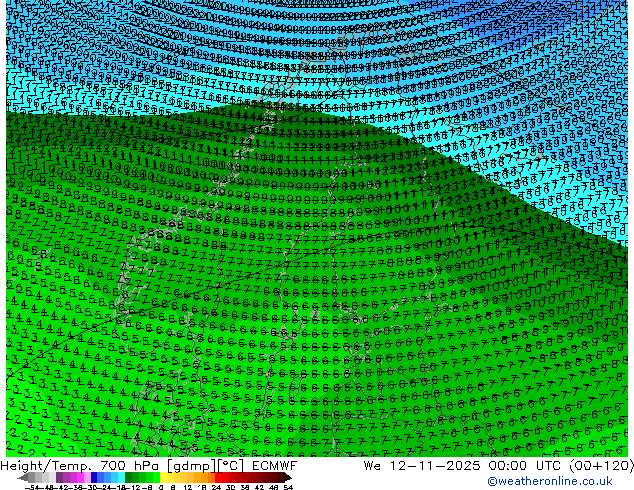Click the 54 legend scale value
This screenshot has height=490, width=634.
[287, 487]
